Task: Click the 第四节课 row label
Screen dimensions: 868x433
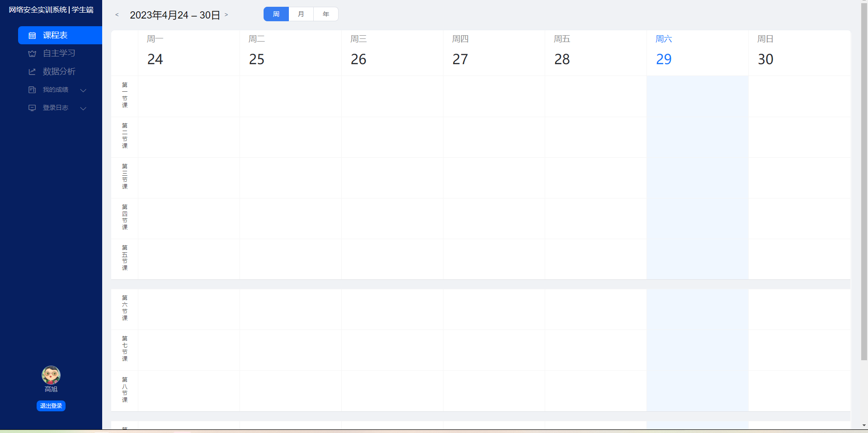Action: coord(125,217)
